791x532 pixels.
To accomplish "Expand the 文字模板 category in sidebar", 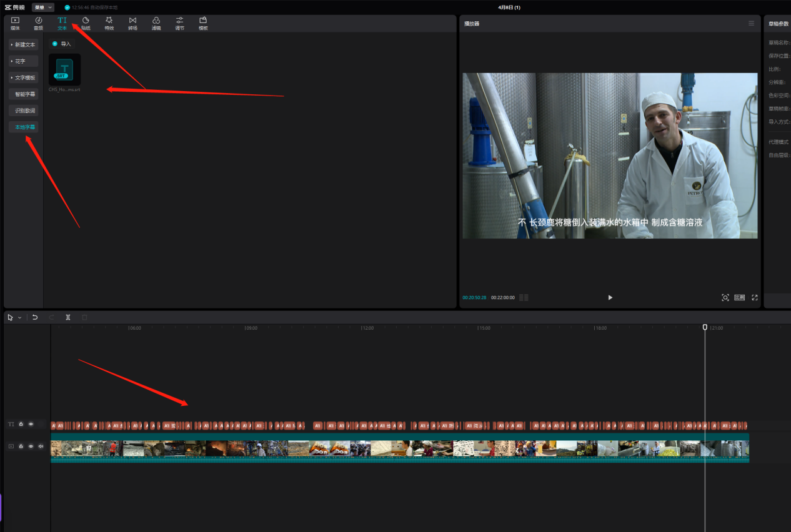I will tap(24, 78).
